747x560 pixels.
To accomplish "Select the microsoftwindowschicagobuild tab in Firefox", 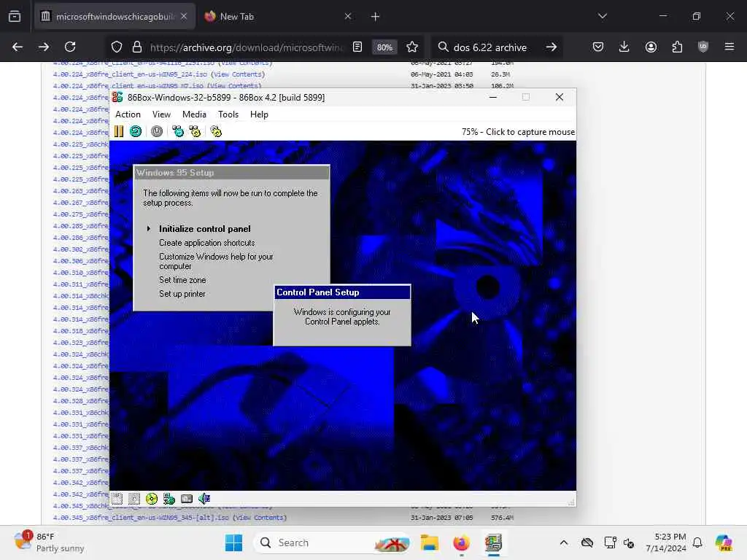I will (115, 17).
